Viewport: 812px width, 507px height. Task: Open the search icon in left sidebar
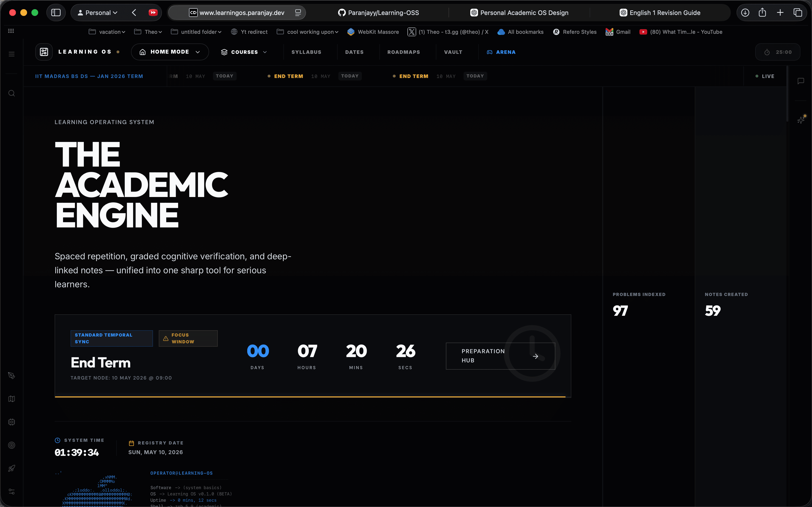12,93
